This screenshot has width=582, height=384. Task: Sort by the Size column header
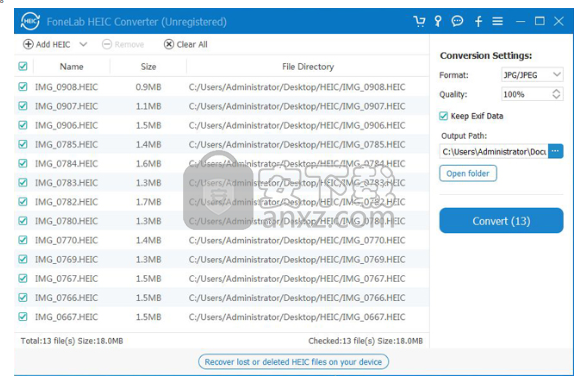click(x=148, y=67)
